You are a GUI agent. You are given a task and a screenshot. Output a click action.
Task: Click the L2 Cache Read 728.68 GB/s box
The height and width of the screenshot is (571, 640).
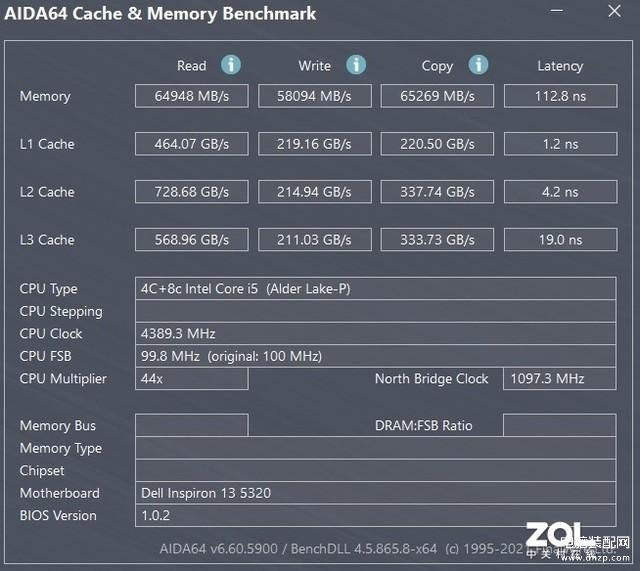(x=192, y=192)
